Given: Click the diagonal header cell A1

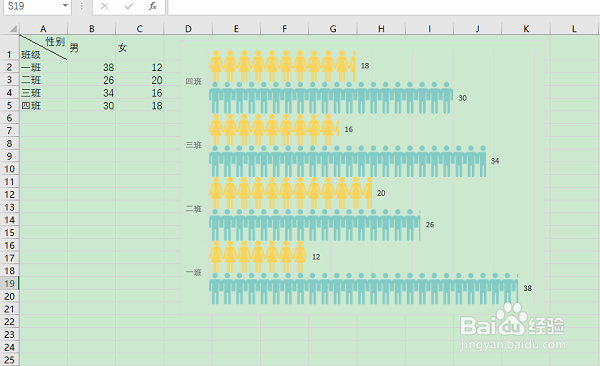Looking at the screenshot, I should point(43,47).
